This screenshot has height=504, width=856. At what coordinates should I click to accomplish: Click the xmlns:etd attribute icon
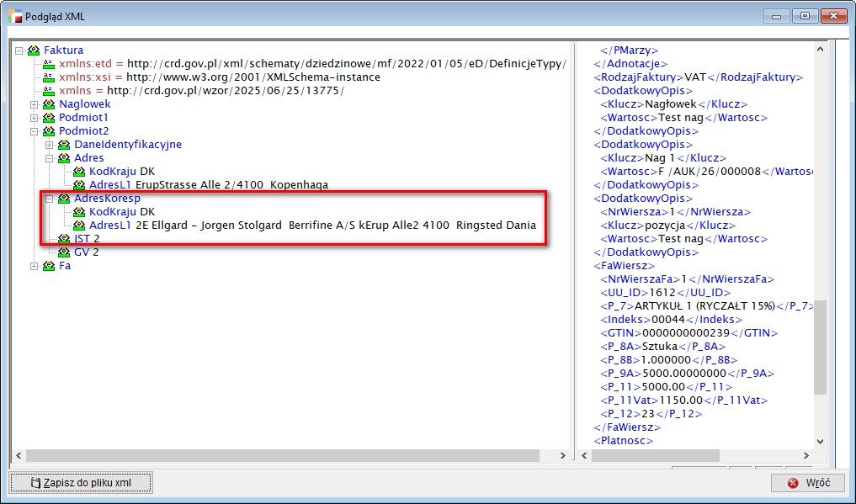[x=49, y=64]
